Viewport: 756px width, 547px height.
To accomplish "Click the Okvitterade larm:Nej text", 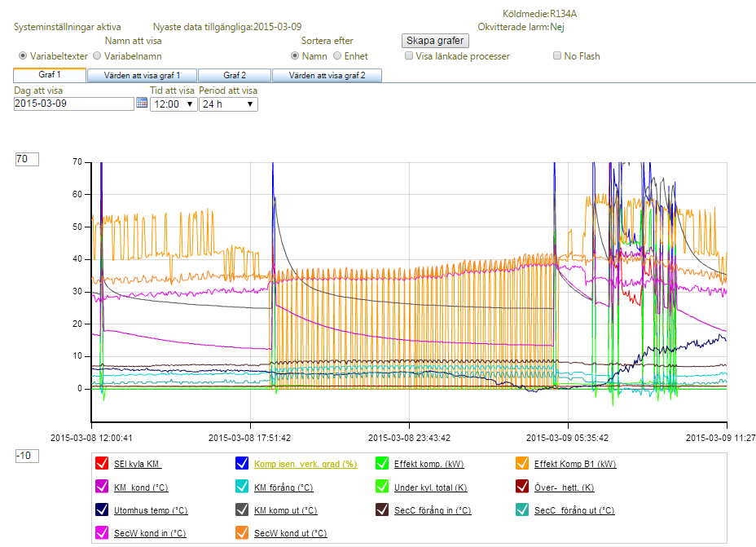I will point(521,27).
